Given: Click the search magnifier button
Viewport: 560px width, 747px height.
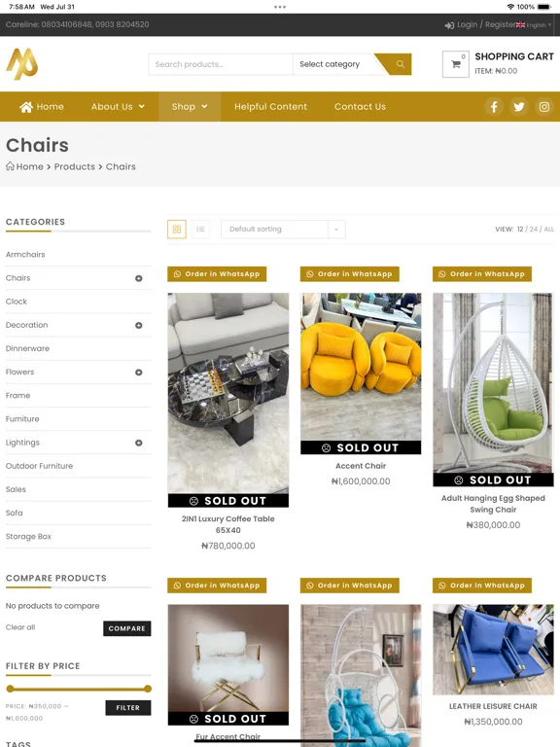Looking at the screenshot, I should (x=400, y=64).
